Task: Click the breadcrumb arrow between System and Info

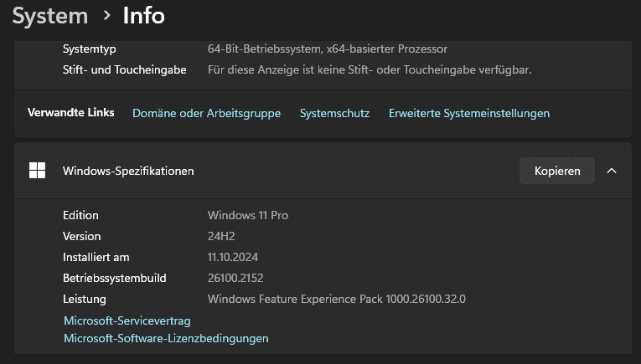Action: pos(106,16)
